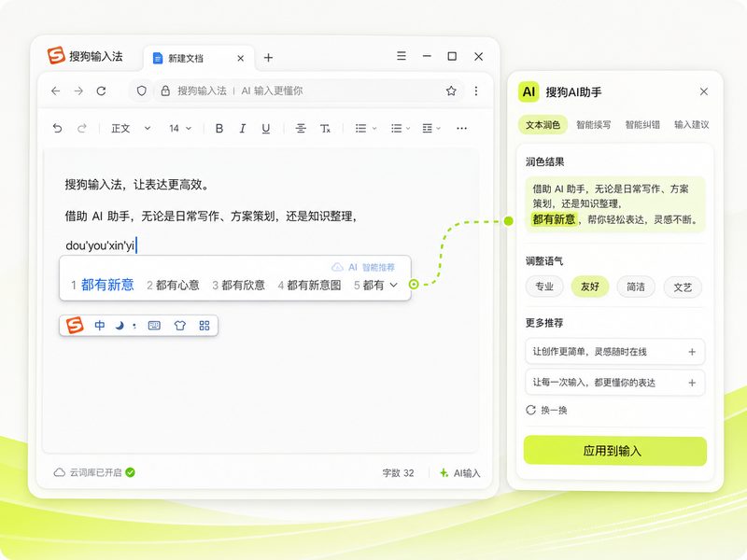The image size is (747, 560).
Task: Click the bulleted list icon
Action: click(x=360, y=128)
